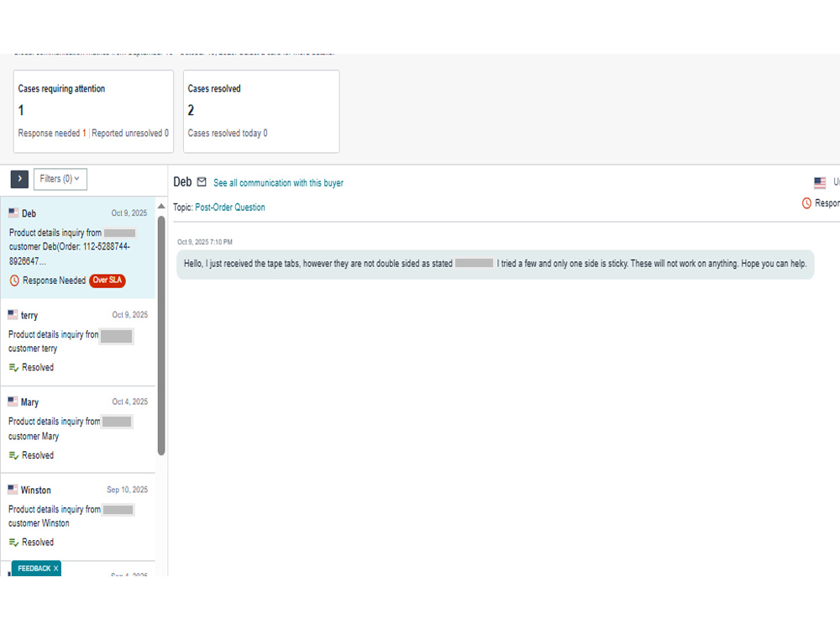840x630 pixels.
Task: Click the Resolved check icon under terry
Action: tap(14, 368)
